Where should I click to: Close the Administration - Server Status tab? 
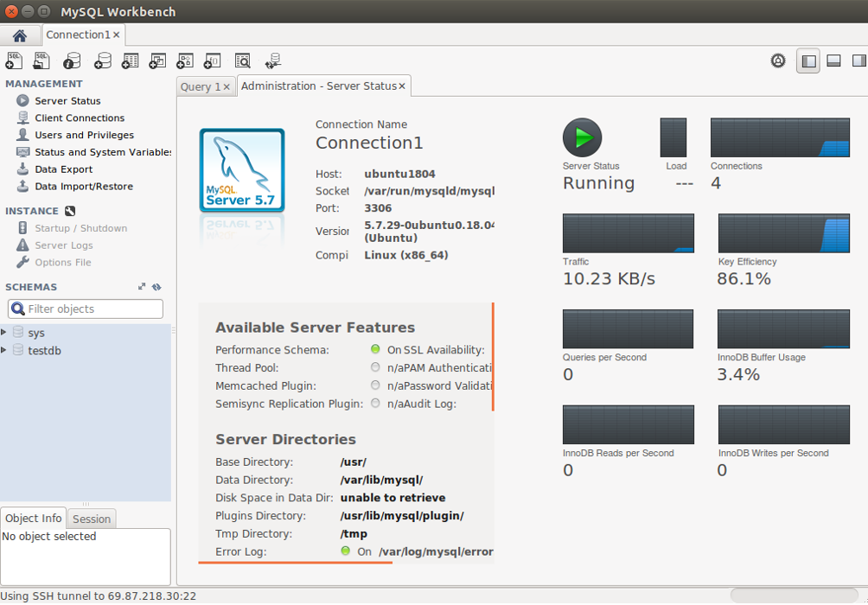coord(402,86)
